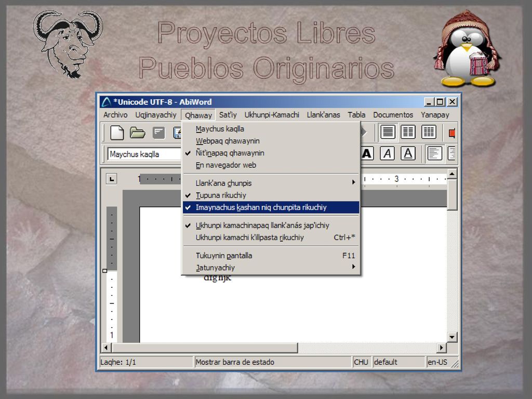Click the CHU status bar cell

coord(362,362)
